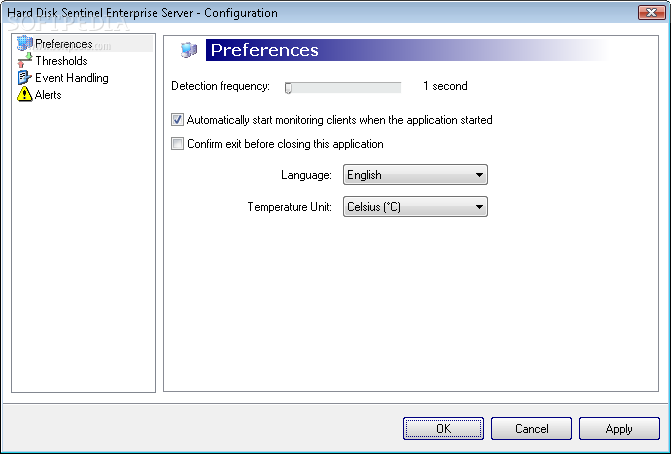The height and width of the screenshot is (454, 671).
Task: Click the 'Language:' label
Action: coord(306,175)
